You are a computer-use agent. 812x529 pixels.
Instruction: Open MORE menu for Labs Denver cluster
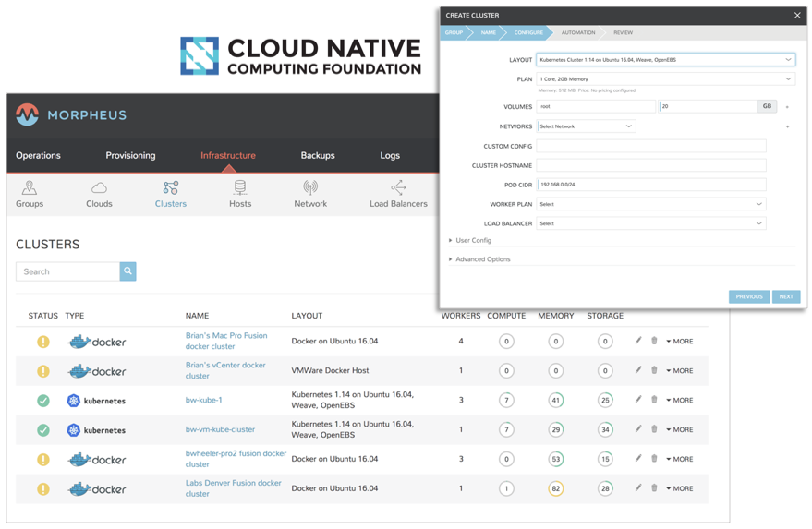[679, 488]
